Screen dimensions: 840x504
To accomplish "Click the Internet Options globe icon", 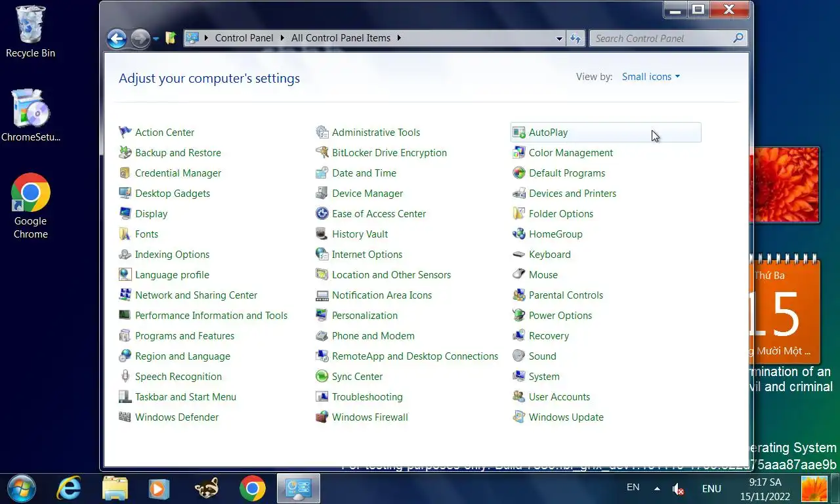I will point(322,255).
